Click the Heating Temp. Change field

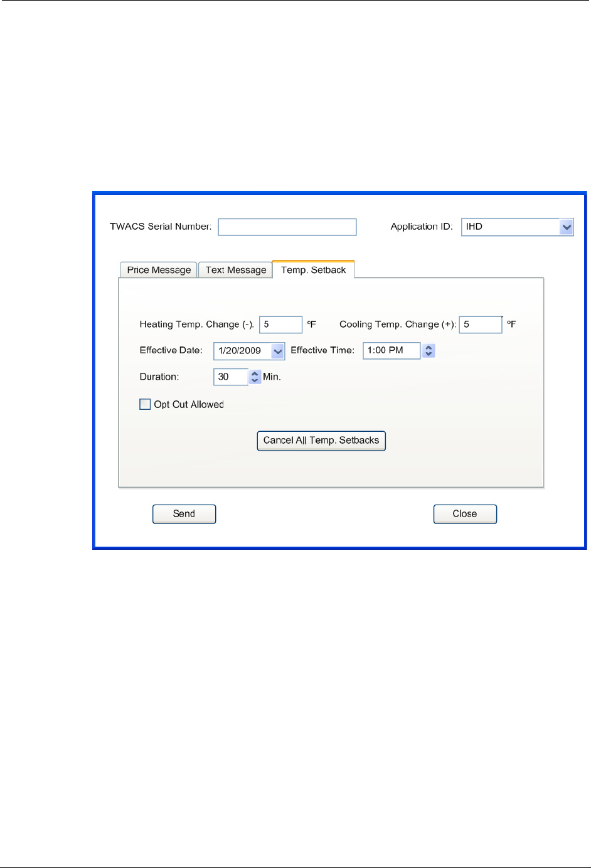click(x=281, y=324)
